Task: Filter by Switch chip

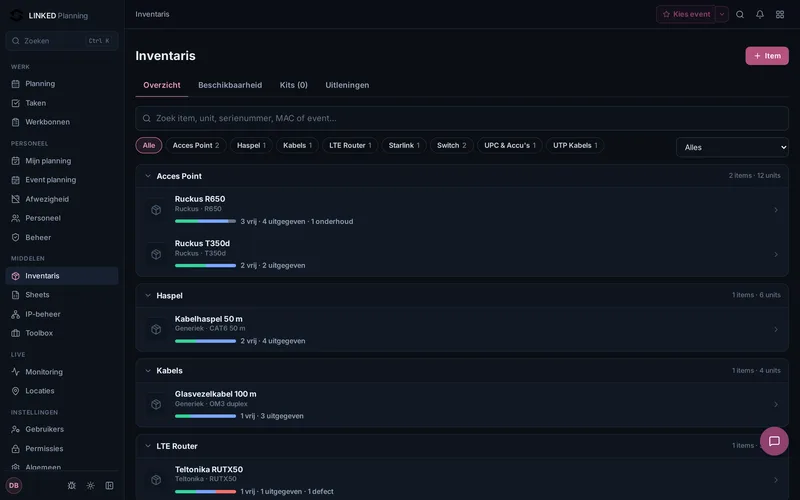Action: (452, 145)
